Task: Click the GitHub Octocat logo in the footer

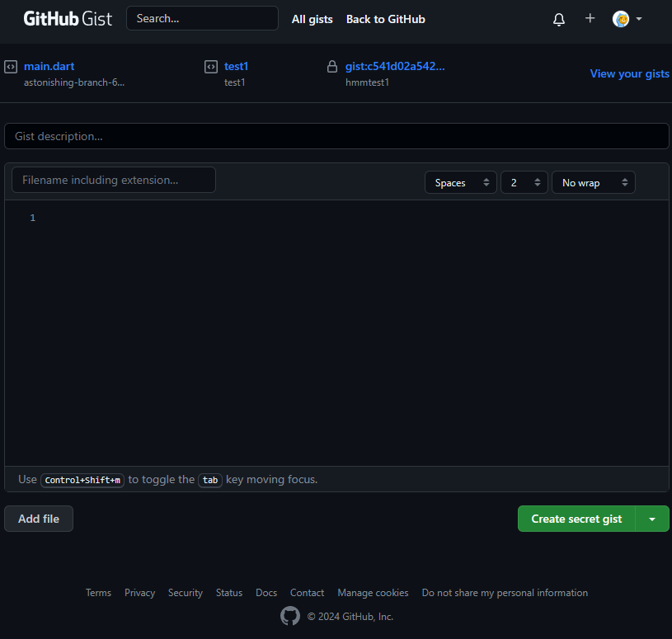Action: (x=290, y=616)
